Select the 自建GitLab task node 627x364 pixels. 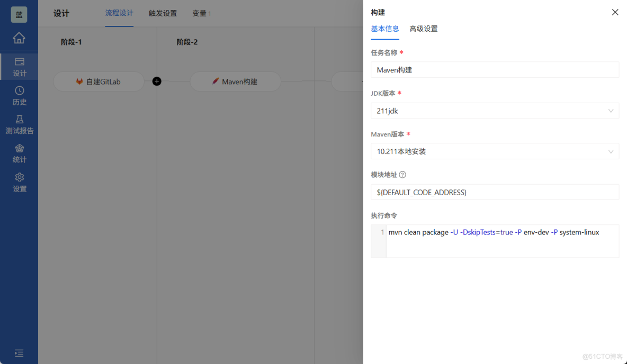pos(98,81)
